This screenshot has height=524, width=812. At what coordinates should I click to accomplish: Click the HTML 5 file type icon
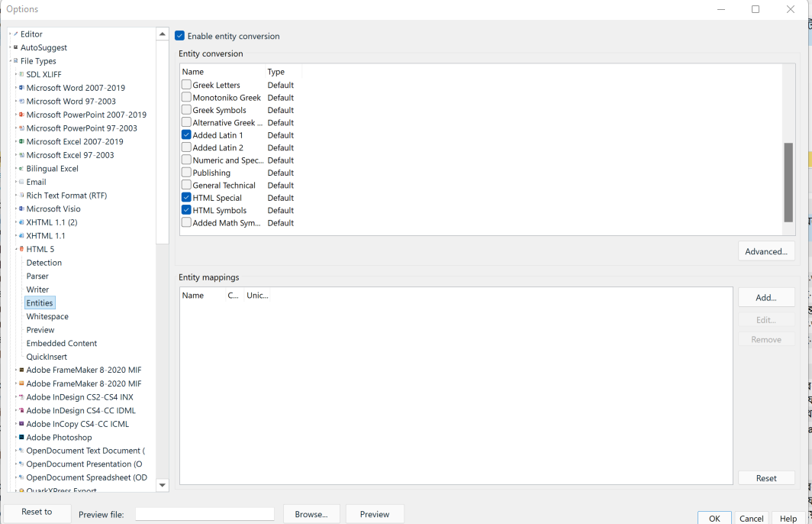tap(21, 249)
